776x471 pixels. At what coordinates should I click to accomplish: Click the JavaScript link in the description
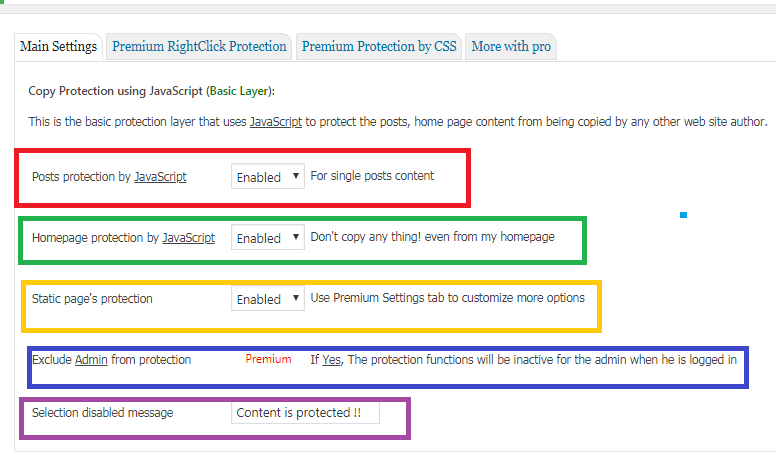pos(275,122)
